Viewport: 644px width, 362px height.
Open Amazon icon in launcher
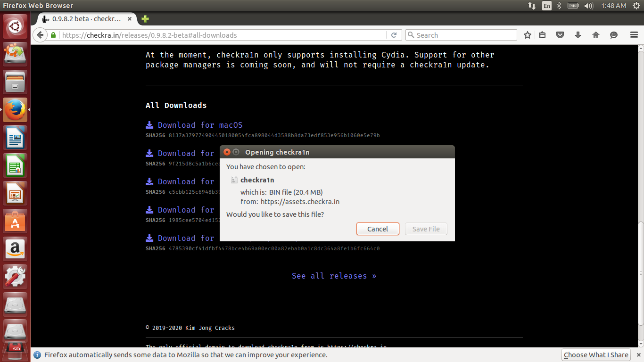click(16, 249)
